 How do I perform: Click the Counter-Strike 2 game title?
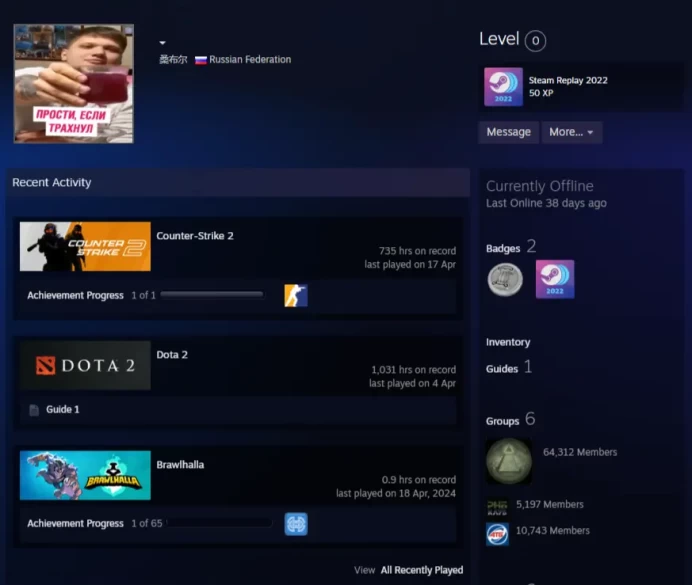[195, 236]
